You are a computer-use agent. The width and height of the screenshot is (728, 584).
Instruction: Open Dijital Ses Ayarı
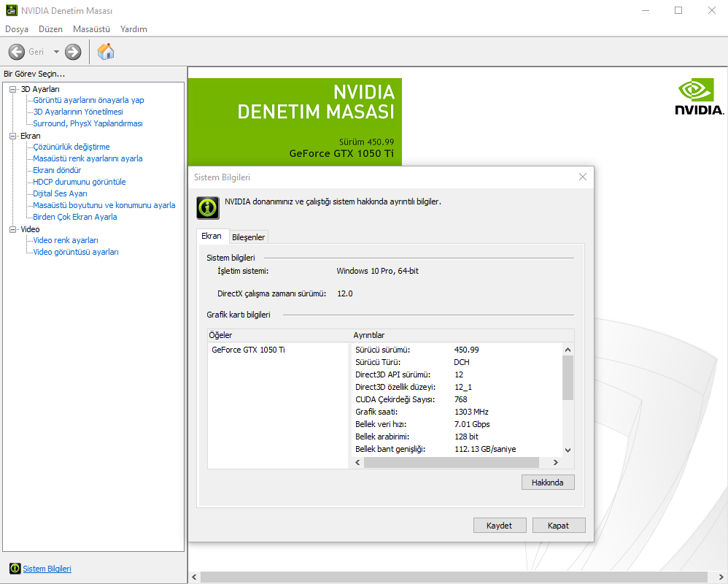(60, 193)
